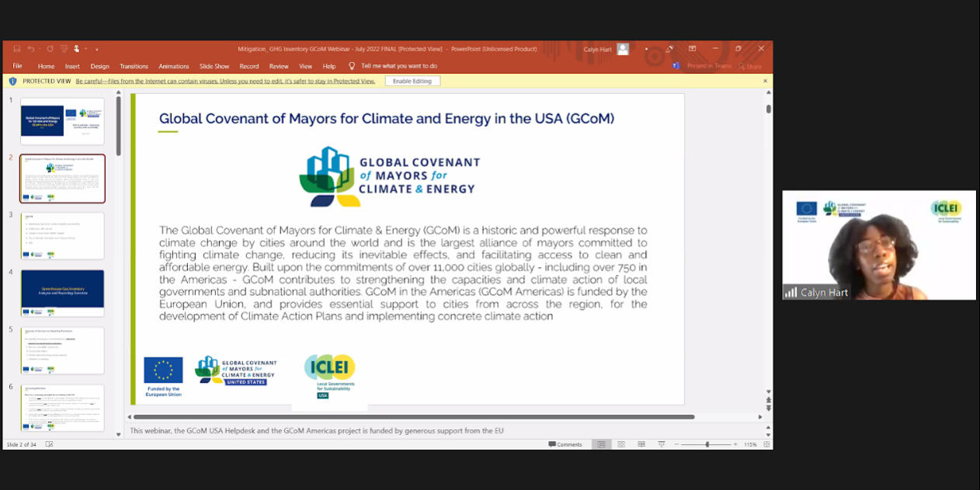Click the Teams icon beside Present in Teams
This screenshot has width=980, height=490.
click(676, 66)
